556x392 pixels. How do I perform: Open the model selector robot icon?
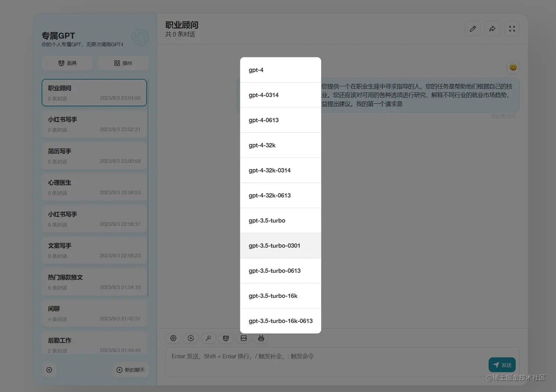coord(261,338)
